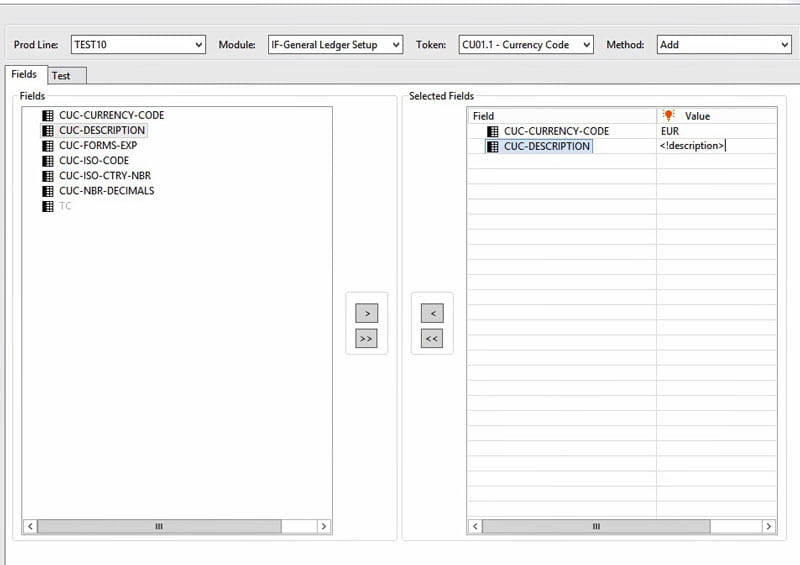Click icon beside CUC-FORMS-EXP field

(47, 146)
